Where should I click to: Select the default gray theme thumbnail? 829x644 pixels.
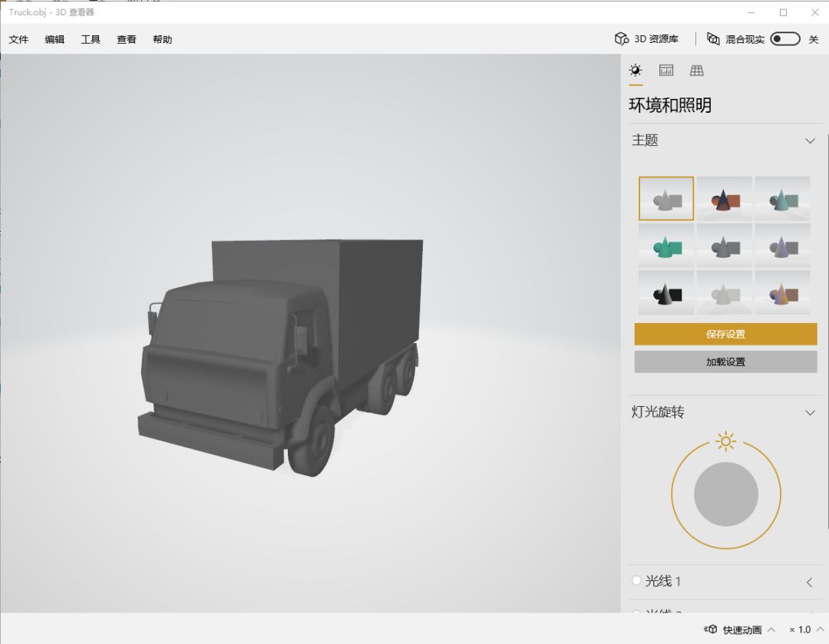(666, 198)
